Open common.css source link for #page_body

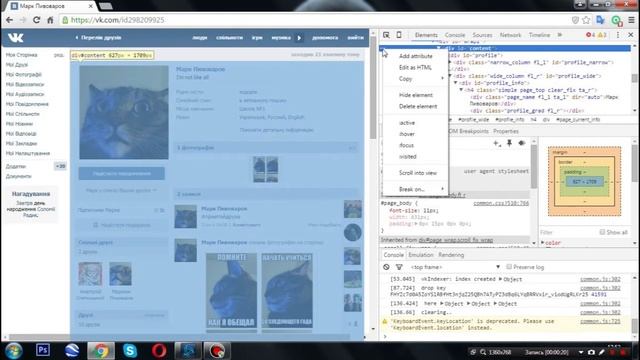501,203
